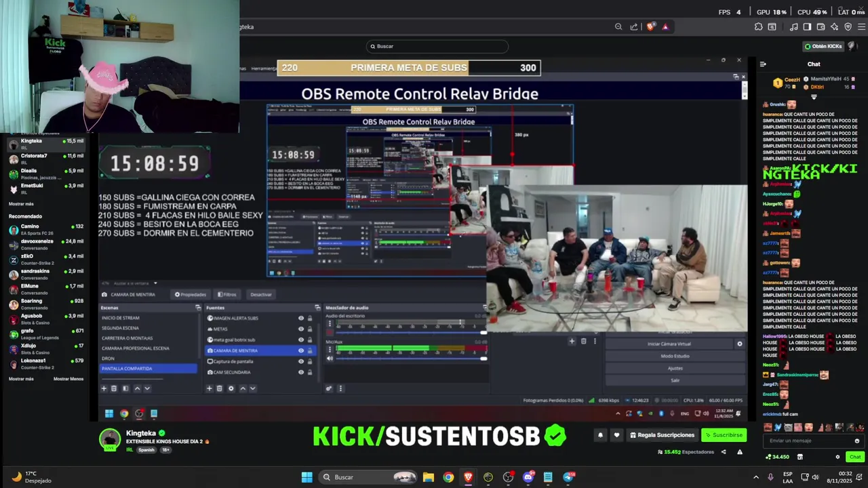The width and height of the screenshot is (868, 488).
Task: Open browser hamburger menu
Action: pyautogui.click(x=862, y=27)
